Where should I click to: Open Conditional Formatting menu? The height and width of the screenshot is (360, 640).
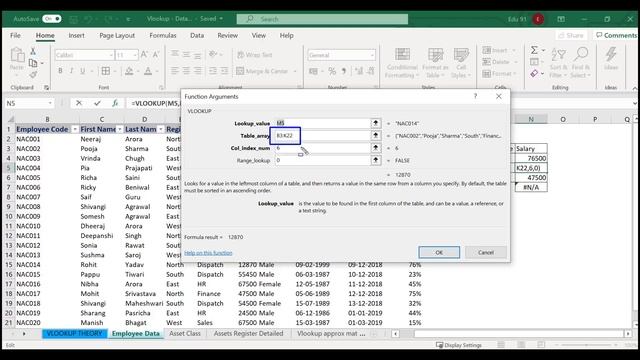402,63
